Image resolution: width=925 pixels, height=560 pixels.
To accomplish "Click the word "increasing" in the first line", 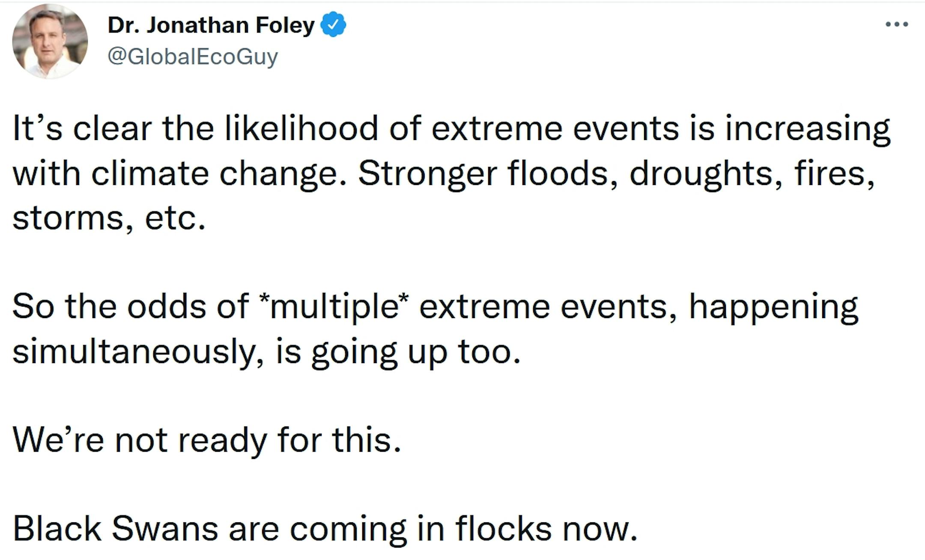I will click(808, 128).
